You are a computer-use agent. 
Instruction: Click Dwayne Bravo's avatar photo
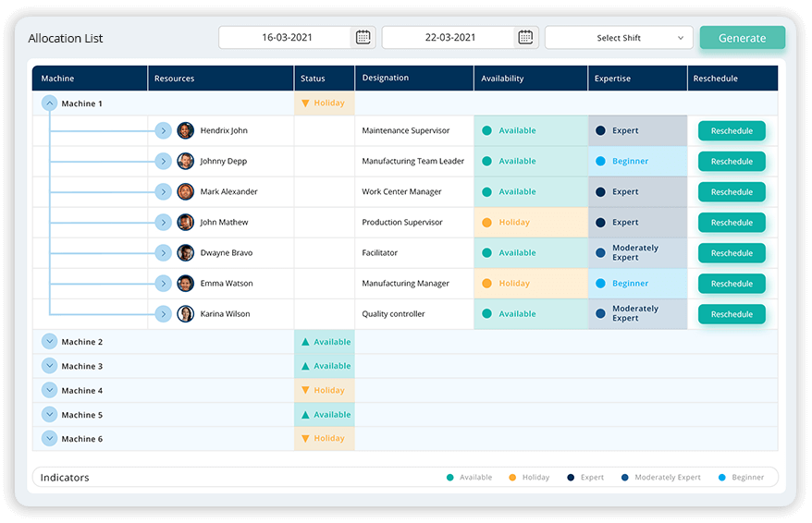click(x=186, y=253)
